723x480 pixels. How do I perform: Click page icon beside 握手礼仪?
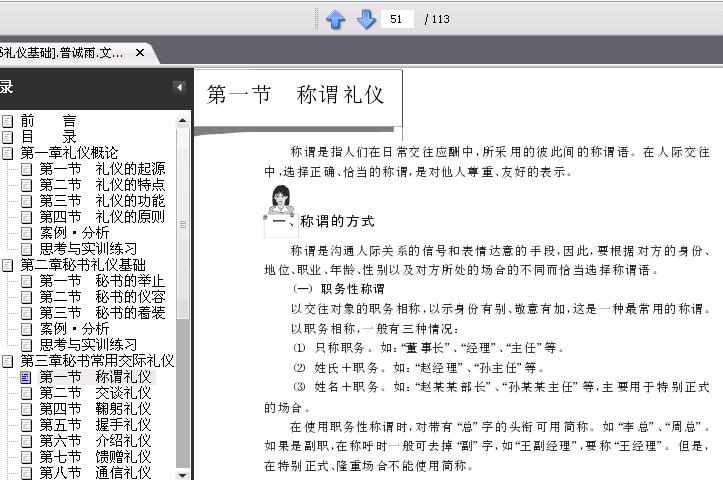[x=26, y=425]
